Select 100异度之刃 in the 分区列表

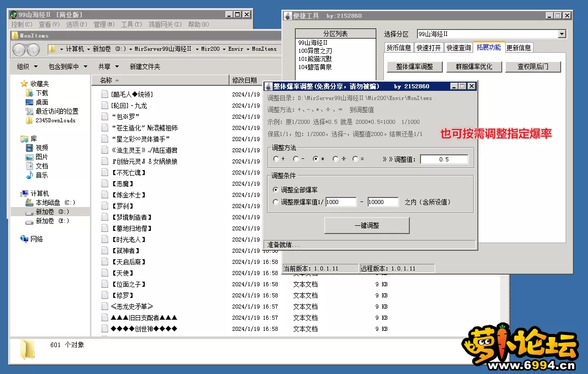click(315, 51)
